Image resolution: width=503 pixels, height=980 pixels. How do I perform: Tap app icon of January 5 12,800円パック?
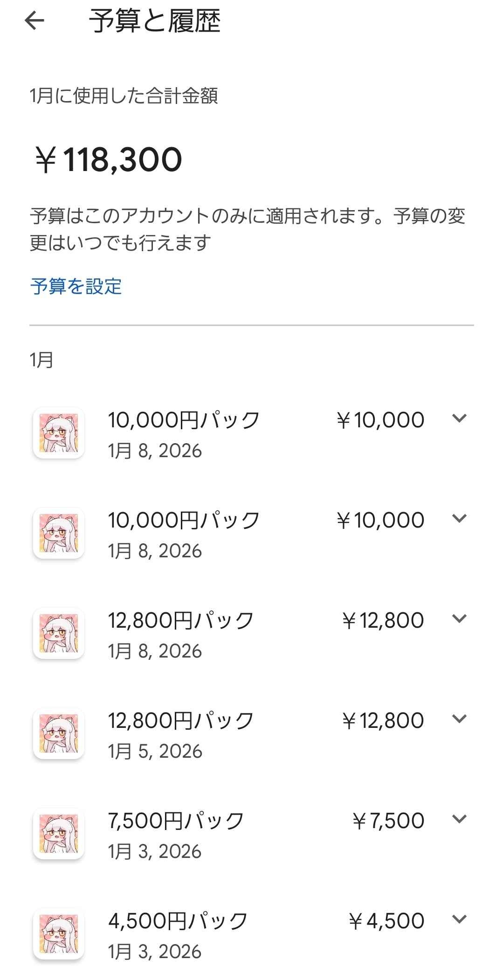click(59, 733)
